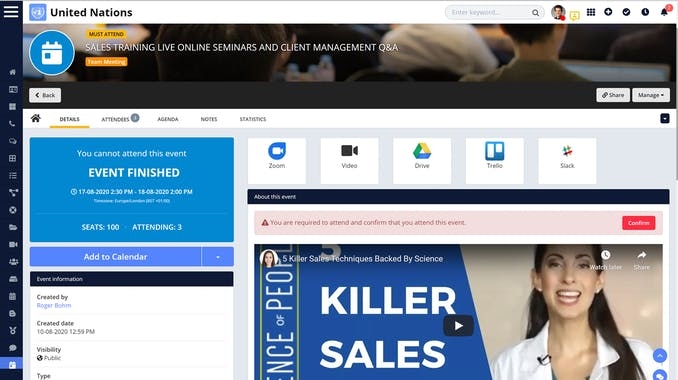Launch the Zoom integration tile
678x380 pixels.
(277, 161)
